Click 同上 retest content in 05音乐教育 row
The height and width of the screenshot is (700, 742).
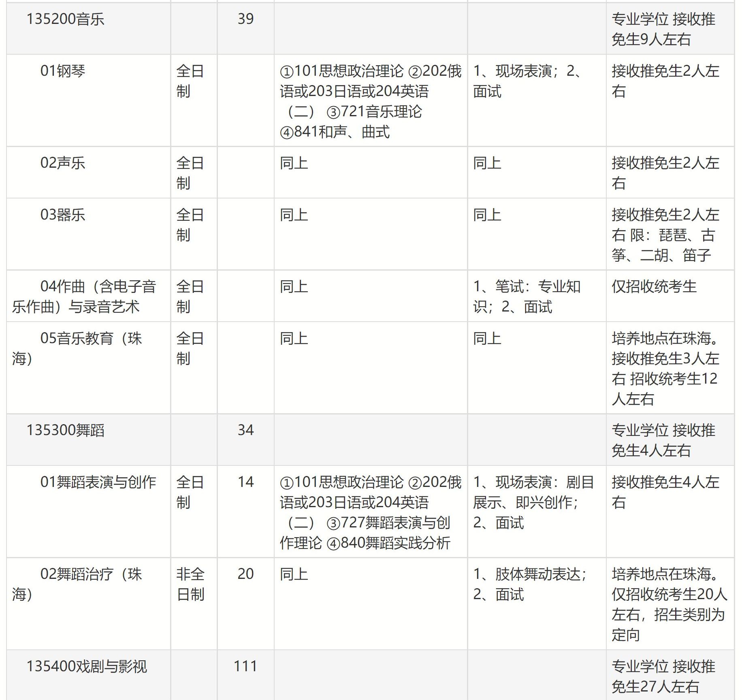point(487,338)
